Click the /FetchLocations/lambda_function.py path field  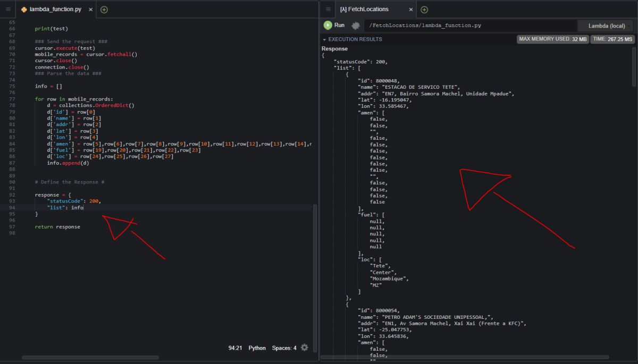470,26
